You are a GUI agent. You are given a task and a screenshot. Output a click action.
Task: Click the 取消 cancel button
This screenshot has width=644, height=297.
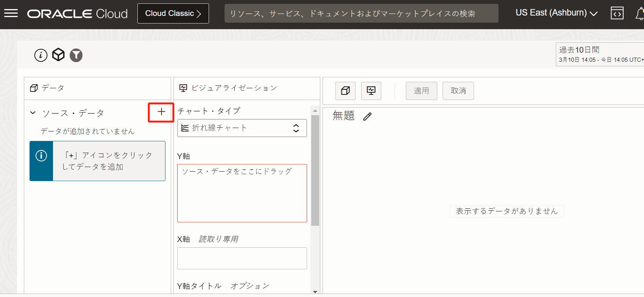click(458, 91)
